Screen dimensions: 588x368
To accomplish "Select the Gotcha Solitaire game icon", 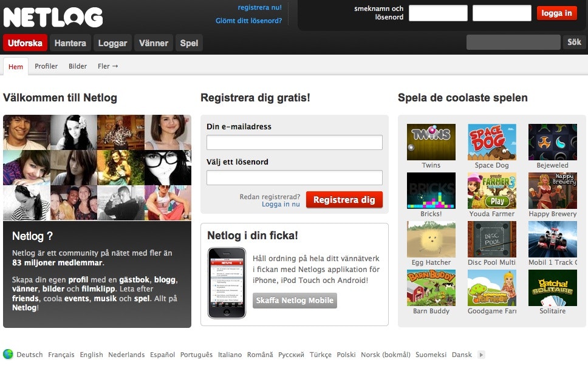I will coord(552,288).
